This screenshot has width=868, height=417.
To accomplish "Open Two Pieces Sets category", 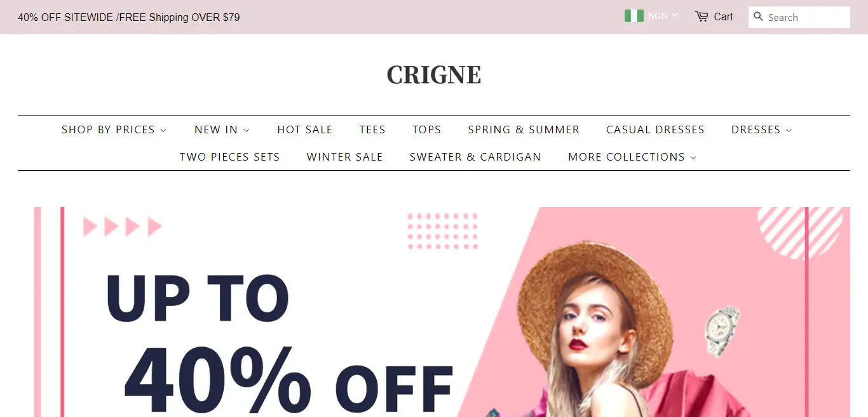I will pyautogui.click(x=229, y=157).
